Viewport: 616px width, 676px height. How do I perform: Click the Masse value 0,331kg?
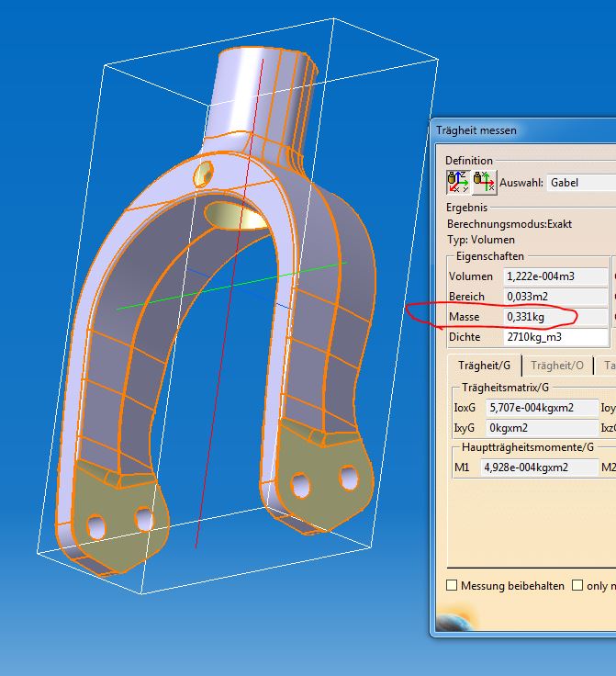(x=555, y=317)
